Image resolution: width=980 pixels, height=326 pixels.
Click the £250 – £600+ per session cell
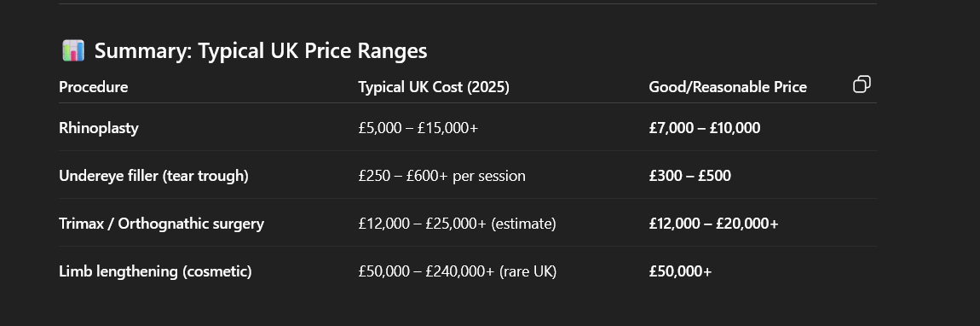[x=442, y=176]
